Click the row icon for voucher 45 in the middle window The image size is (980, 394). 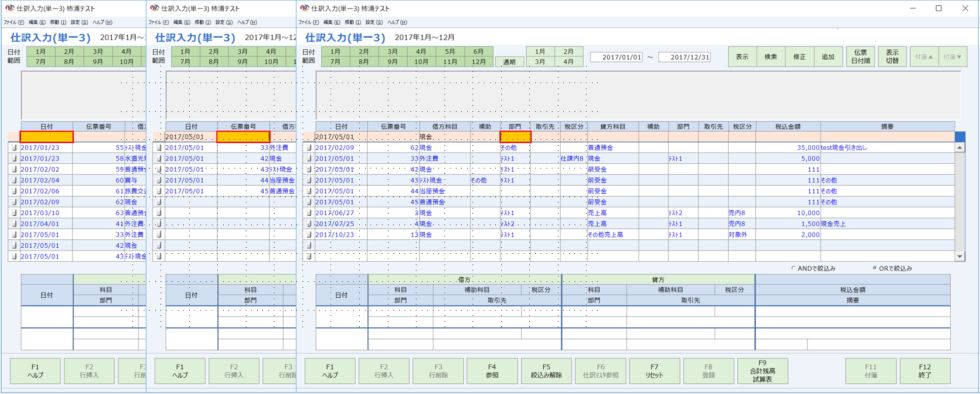click(159, 191)
